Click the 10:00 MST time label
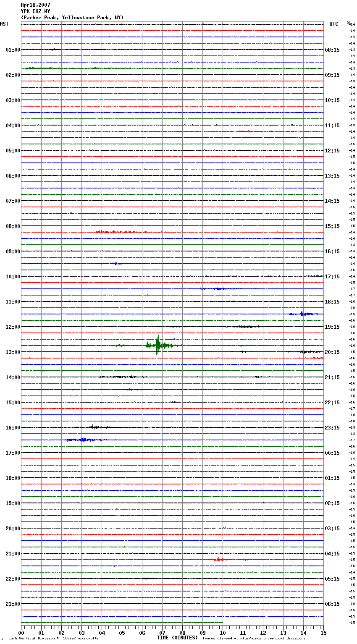 click(13, 277)
